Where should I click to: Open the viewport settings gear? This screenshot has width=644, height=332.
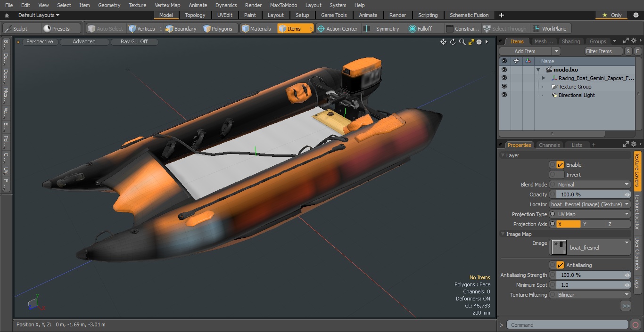pos(479,42)
